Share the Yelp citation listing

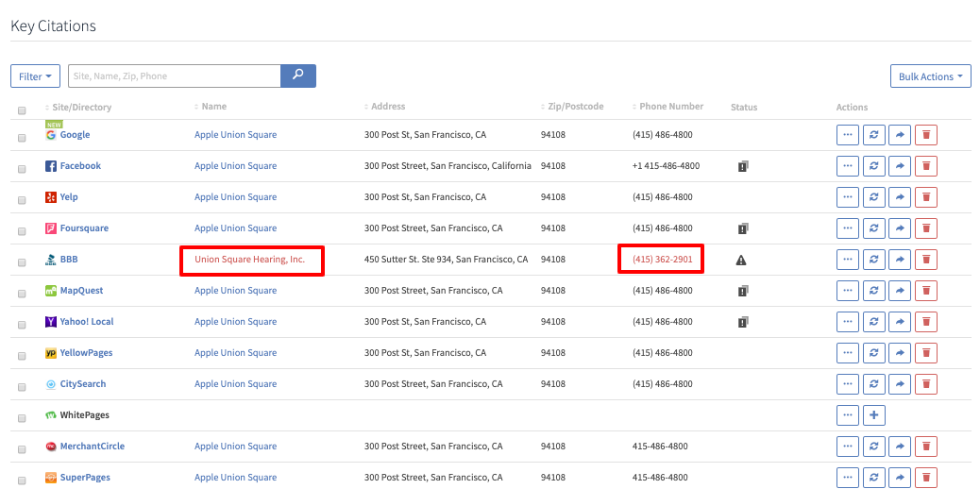click(x=900, y=197)
